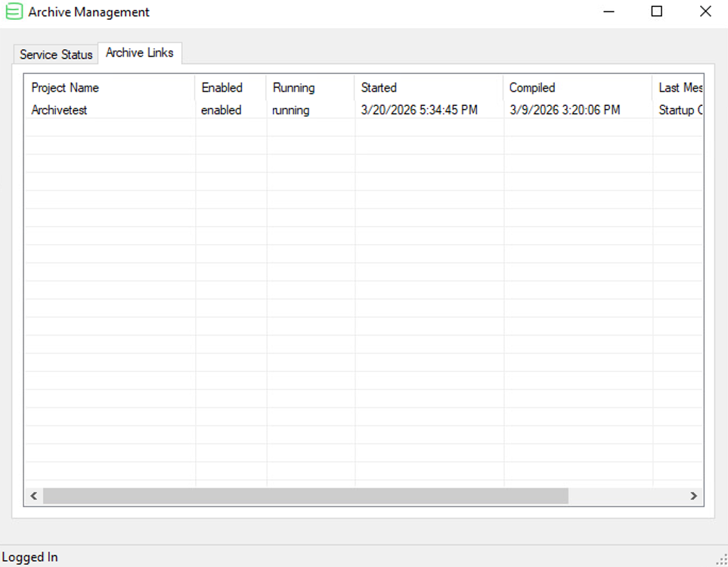Viewport: 728px width, 567px height.
Task: Click the Last Message column header
Action: coord(678,88)
